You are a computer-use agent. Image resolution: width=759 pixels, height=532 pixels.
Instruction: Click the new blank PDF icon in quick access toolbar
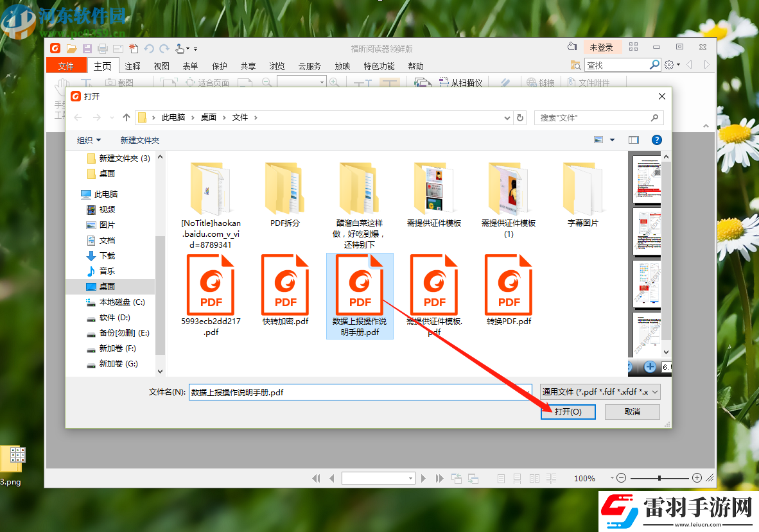tap(134, 48)
